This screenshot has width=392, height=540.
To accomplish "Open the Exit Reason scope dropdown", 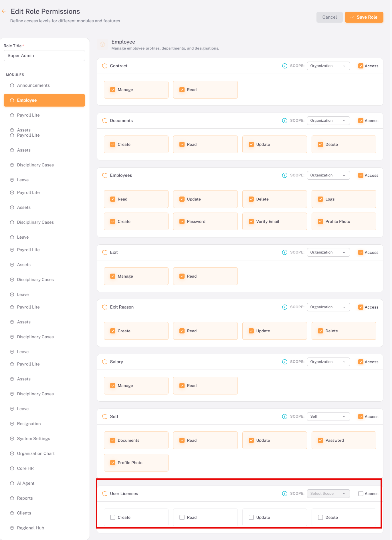I will 328,307.
